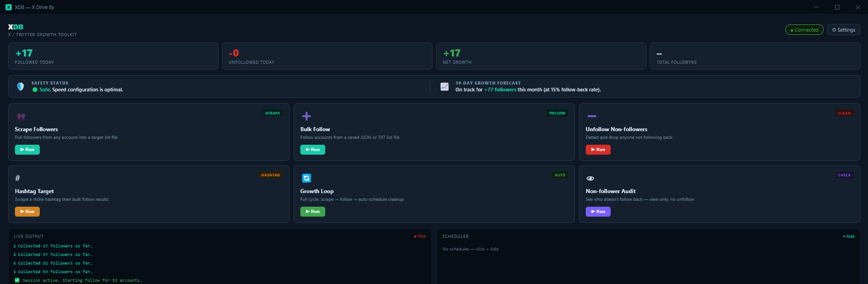Click the Bulk Follow title
The image size is (868, 284).
tap(315, 129)
